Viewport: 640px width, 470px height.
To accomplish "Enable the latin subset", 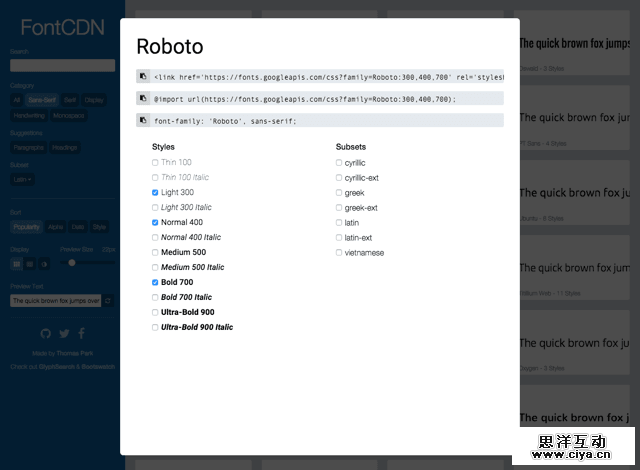I will tap(339, 222).
